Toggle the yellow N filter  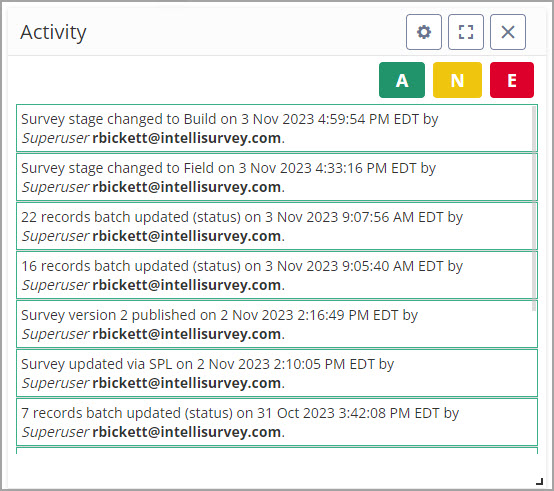coord(457,80)
